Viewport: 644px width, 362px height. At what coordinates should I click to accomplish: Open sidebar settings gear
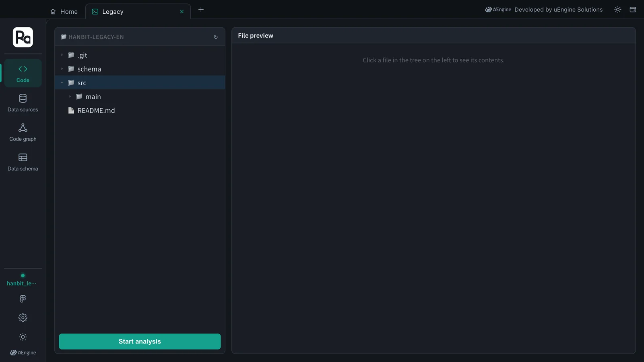click(23, 318)
